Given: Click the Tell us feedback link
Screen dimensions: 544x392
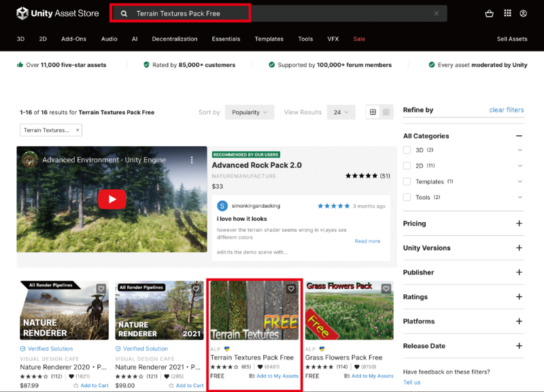Looking at the screenshot, I should [x=411, y=382].
